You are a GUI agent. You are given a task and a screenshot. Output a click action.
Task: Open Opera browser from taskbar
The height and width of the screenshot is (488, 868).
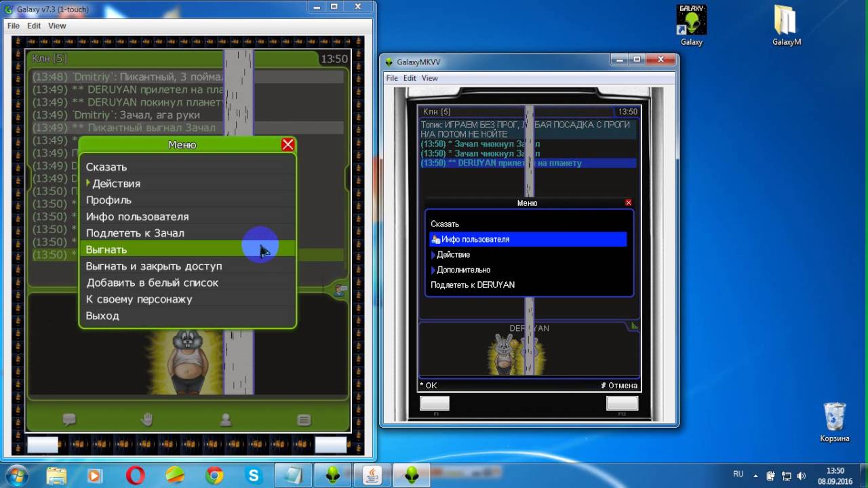(x=135, y=475)
